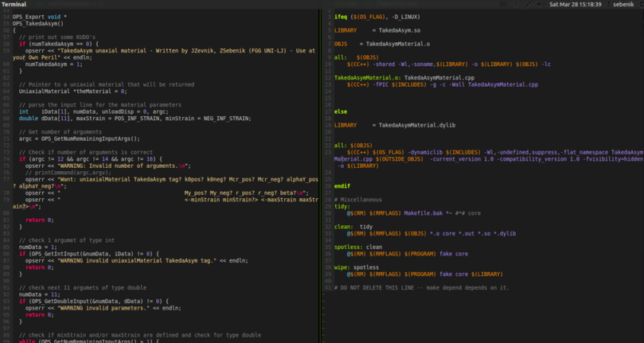Viewport: 644px width, 343px height.
Task: Click the 'wipe: spotless' target line
Action: (357, 267)
